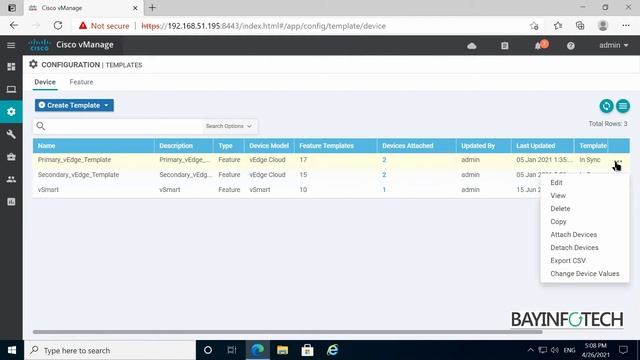
Task: Expand the Search Options dropdown
Action: pos(229,126)
